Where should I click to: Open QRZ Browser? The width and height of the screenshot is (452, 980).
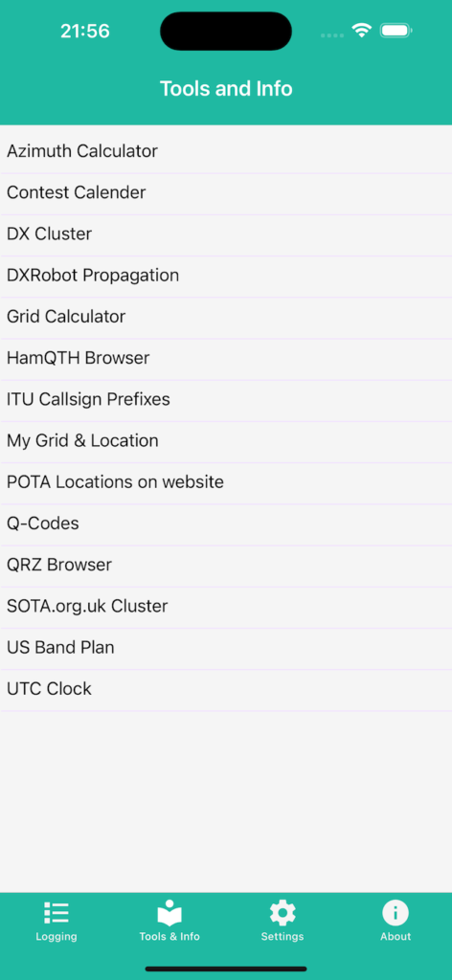coord(226,565)
